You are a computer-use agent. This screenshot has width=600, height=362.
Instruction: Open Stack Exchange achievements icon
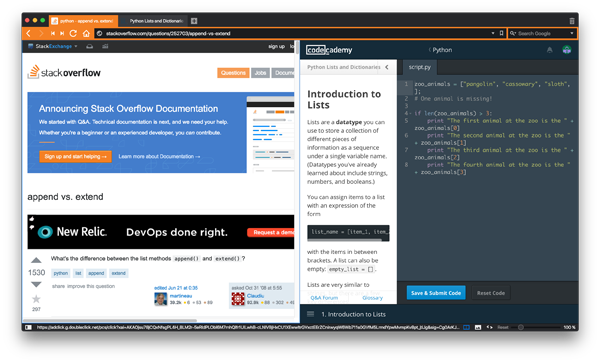(x=105, y=46)
